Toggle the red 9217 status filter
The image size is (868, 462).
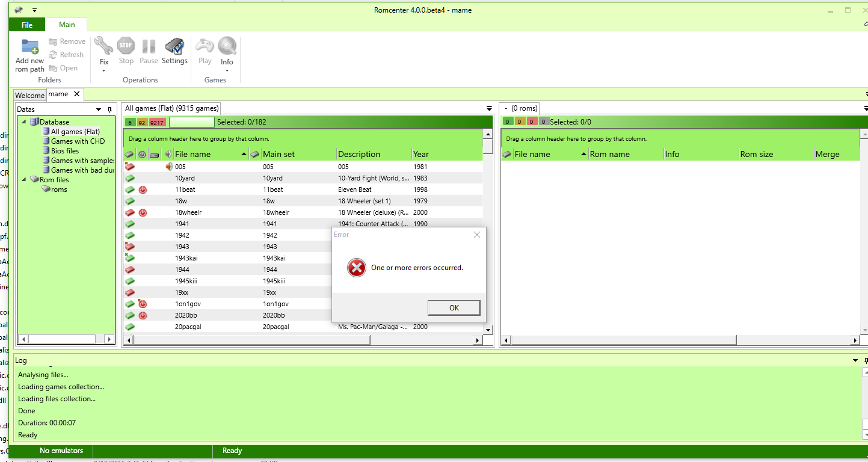[157, 122]
